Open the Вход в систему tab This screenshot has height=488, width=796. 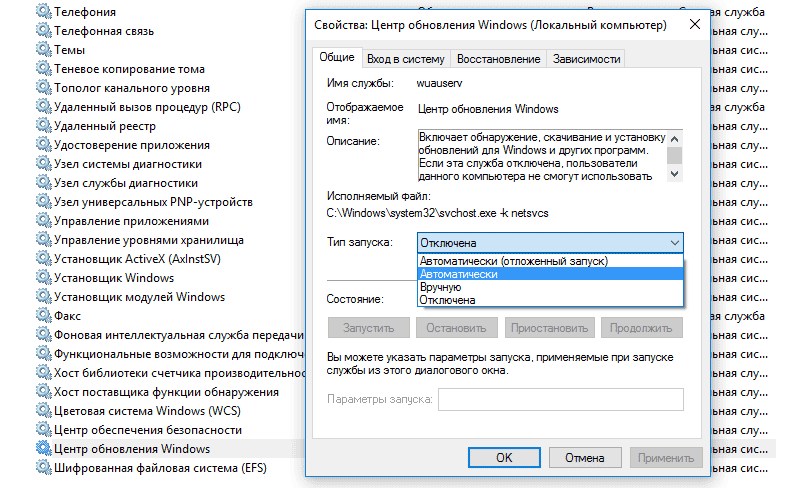coord(406,59)
